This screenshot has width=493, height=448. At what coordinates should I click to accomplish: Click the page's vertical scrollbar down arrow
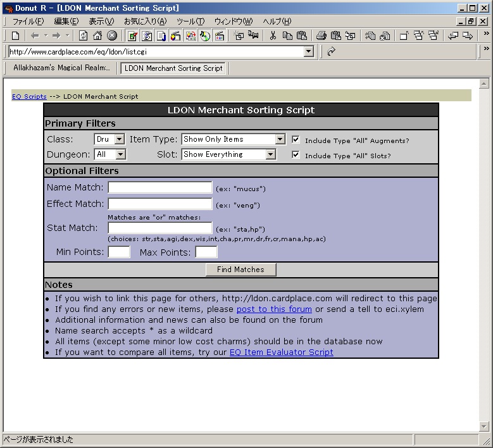tap(484, 426)
